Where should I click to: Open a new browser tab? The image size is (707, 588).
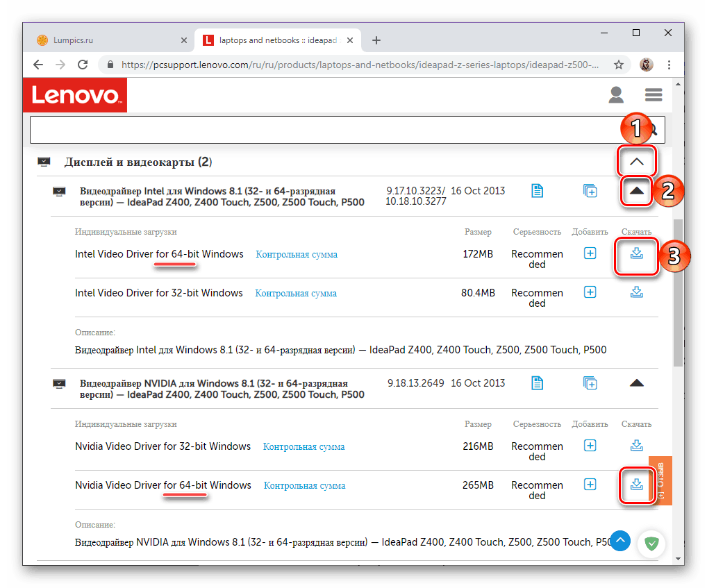click(x=376, y=40)
